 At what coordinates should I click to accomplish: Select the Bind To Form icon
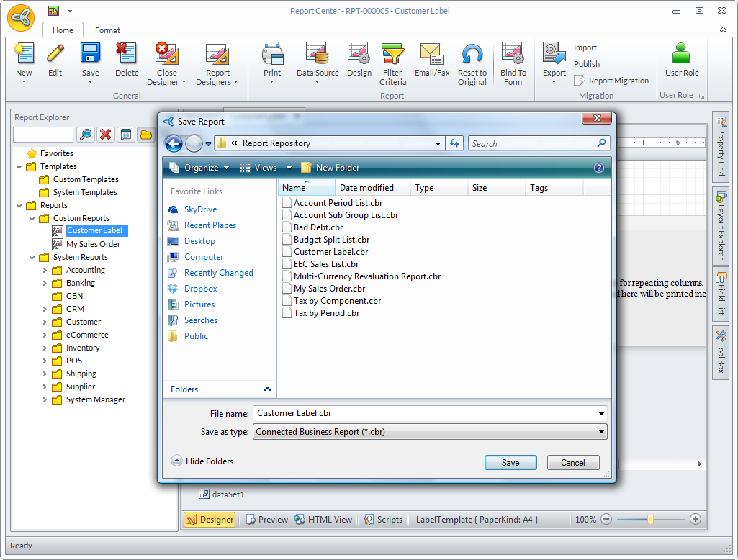513,55
